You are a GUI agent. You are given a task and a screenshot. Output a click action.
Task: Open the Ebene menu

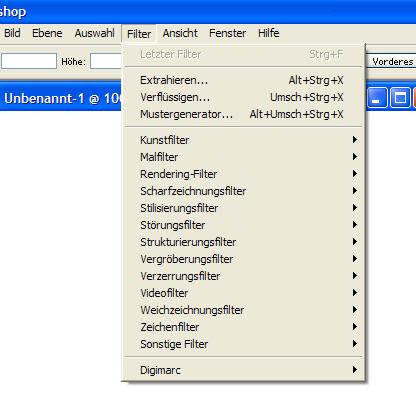pos(47,33)
